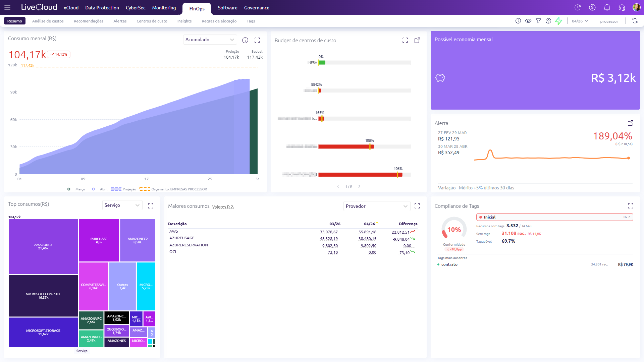Go to next page of budget centers
This screenshot has width=644, height=362.
[359, 186]
